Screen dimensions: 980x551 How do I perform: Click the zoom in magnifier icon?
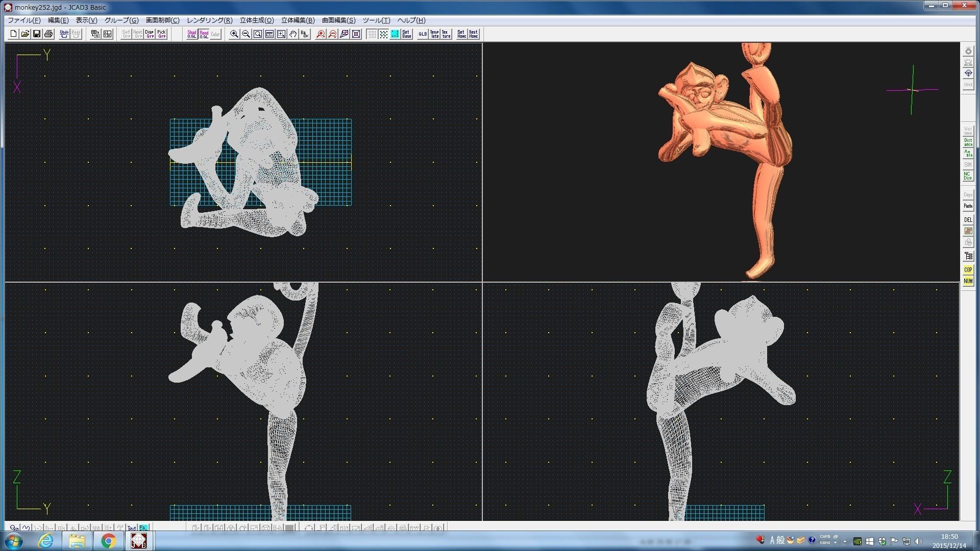(234, 34)
